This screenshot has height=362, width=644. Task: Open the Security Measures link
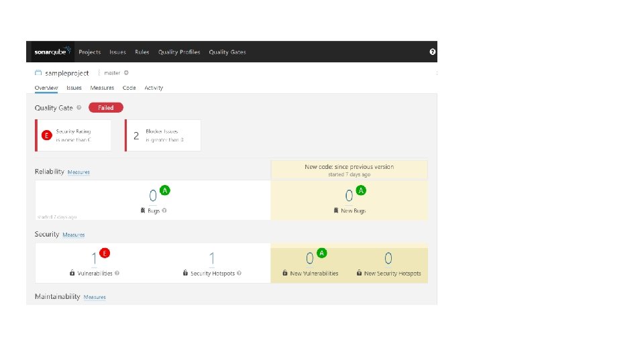pyautogui.click(x=74, y=235)
